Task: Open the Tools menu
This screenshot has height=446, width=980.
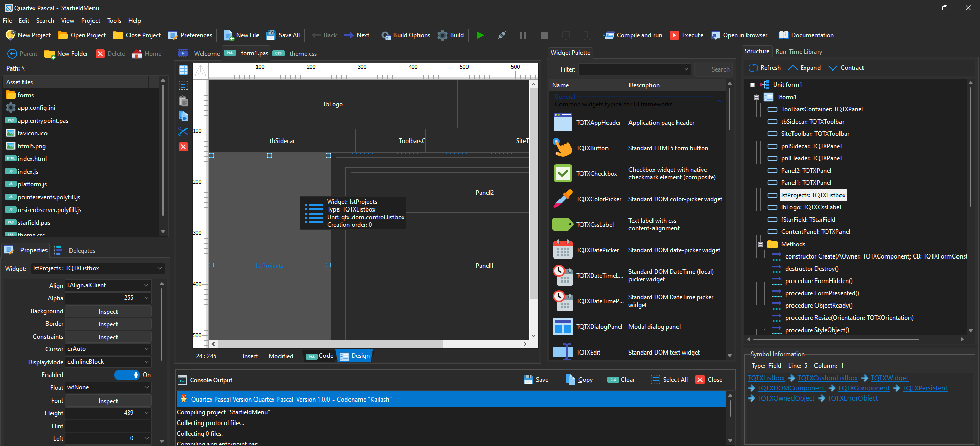Action: [114, 21]
